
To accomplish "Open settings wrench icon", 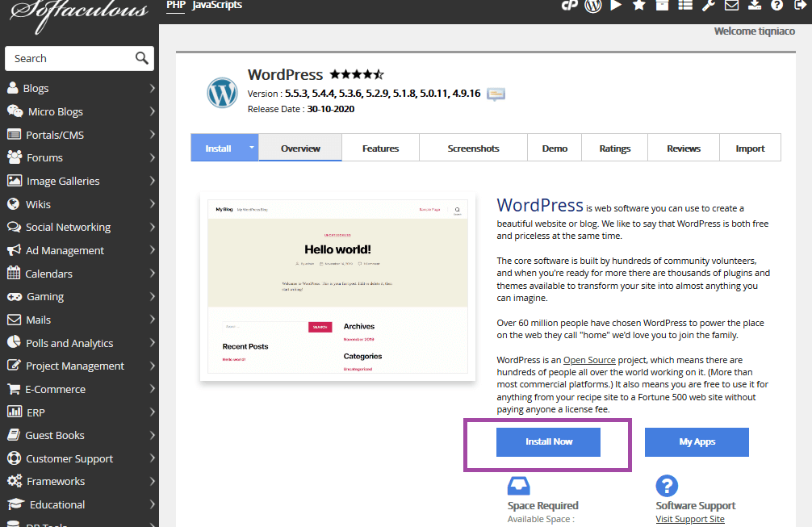I will pos(709,5).
